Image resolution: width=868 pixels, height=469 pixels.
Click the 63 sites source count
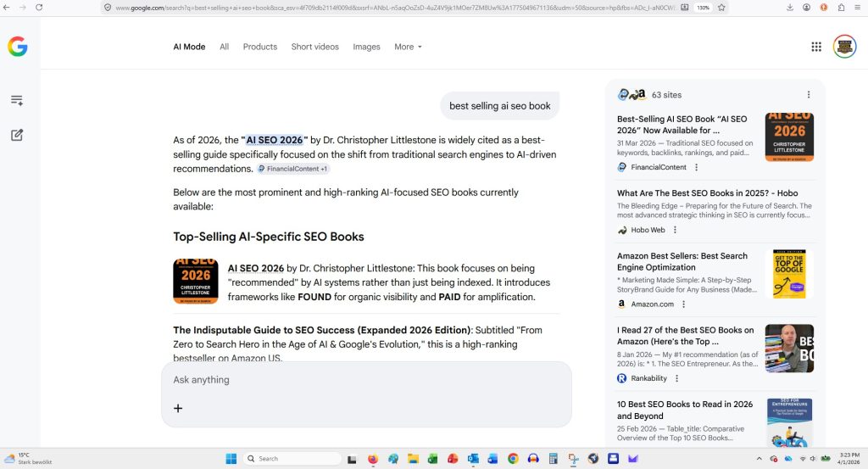tap(666, 95)
